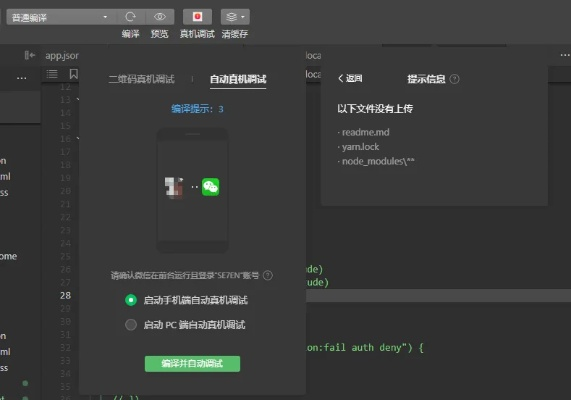This screenshot has width=571, height=400.
Task: Click the readme.md entry
Action: 365,132
